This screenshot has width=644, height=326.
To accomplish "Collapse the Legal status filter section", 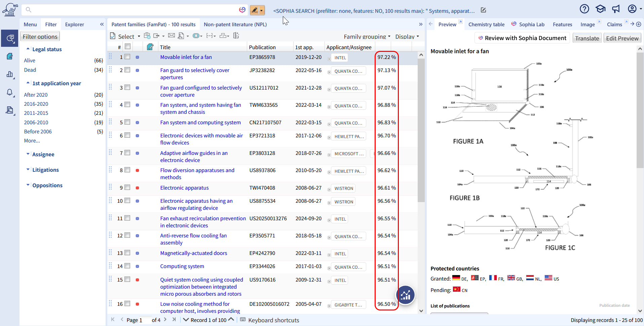I will 28,49.
